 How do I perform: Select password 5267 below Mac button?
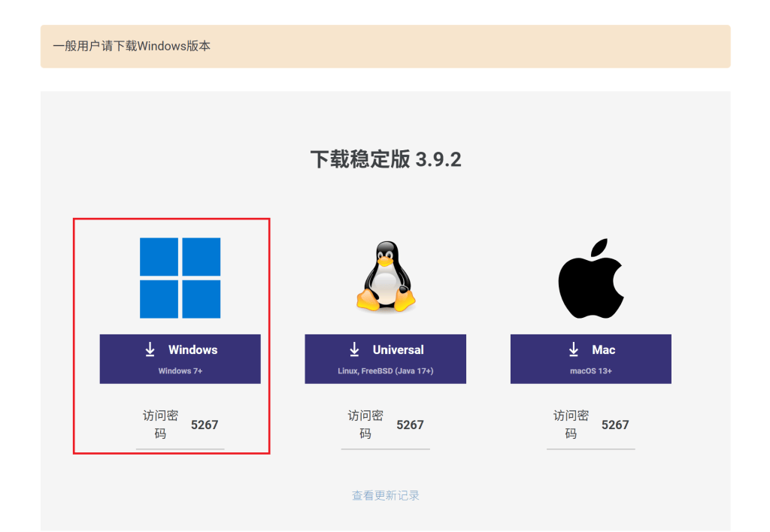click(615, 425)
